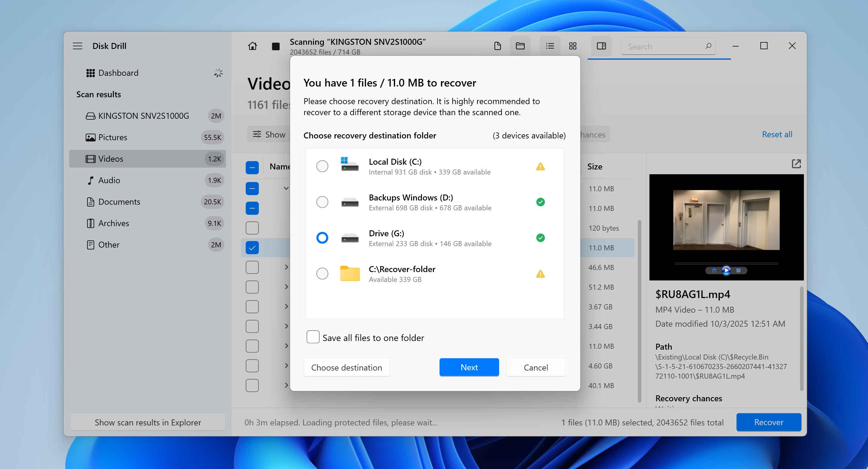The image size is (868, 469).
Task: Stop the scan with the square icon
Action: [276, 46]
